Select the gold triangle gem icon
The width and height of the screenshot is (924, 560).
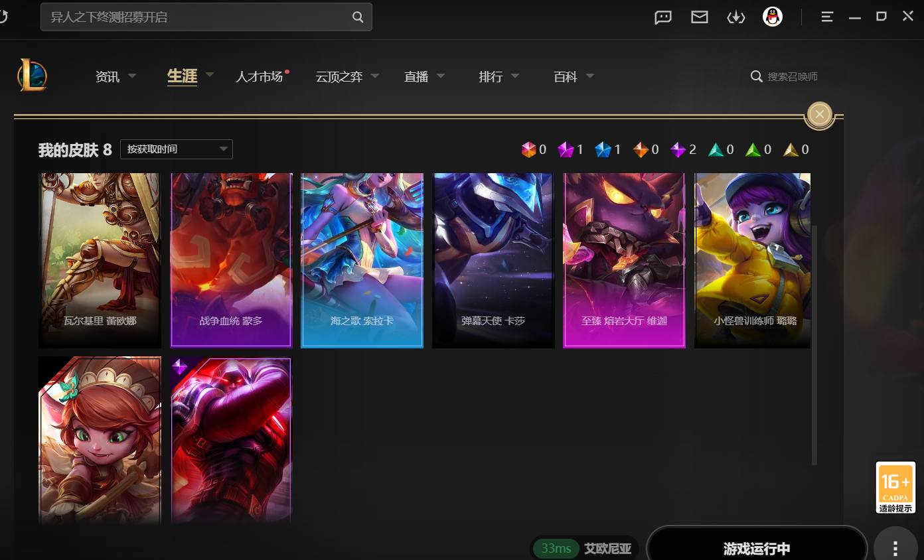tap(791, 150)
